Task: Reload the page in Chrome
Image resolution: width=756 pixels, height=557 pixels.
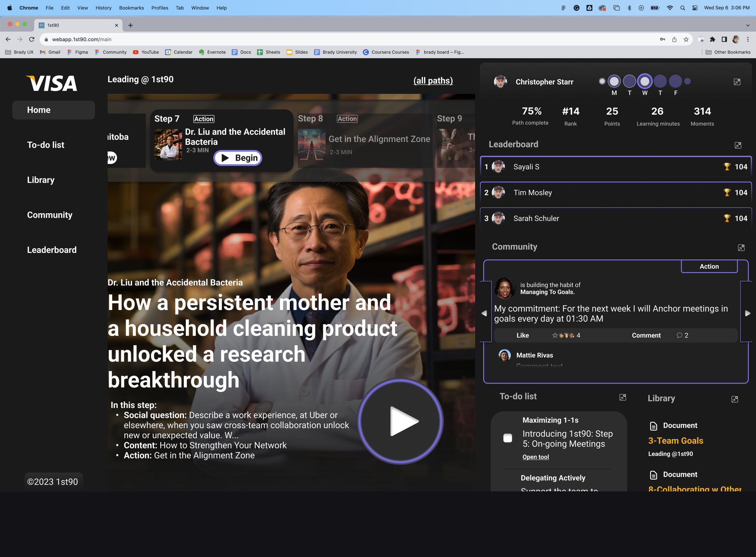Action: [32, 39]
